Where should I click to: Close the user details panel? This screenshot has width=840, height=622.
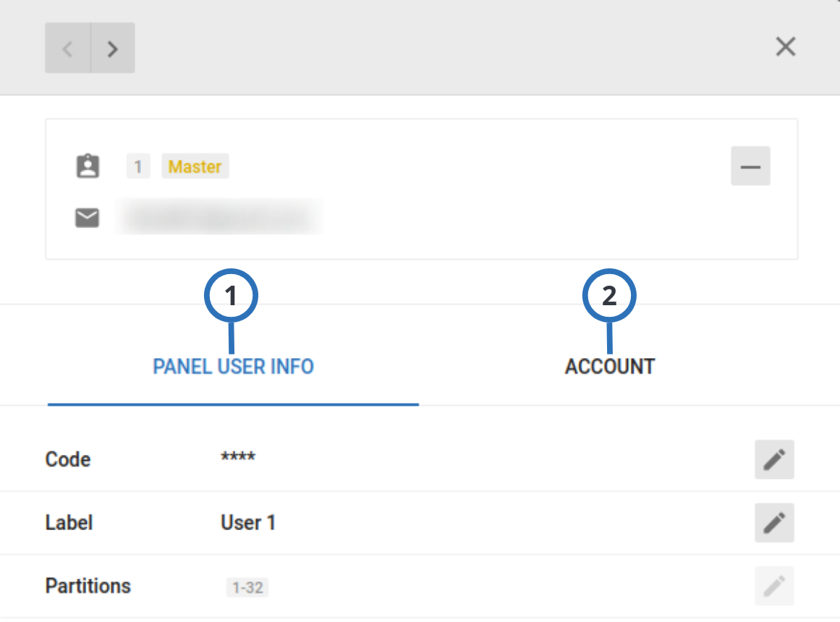(x=785, y=47)
